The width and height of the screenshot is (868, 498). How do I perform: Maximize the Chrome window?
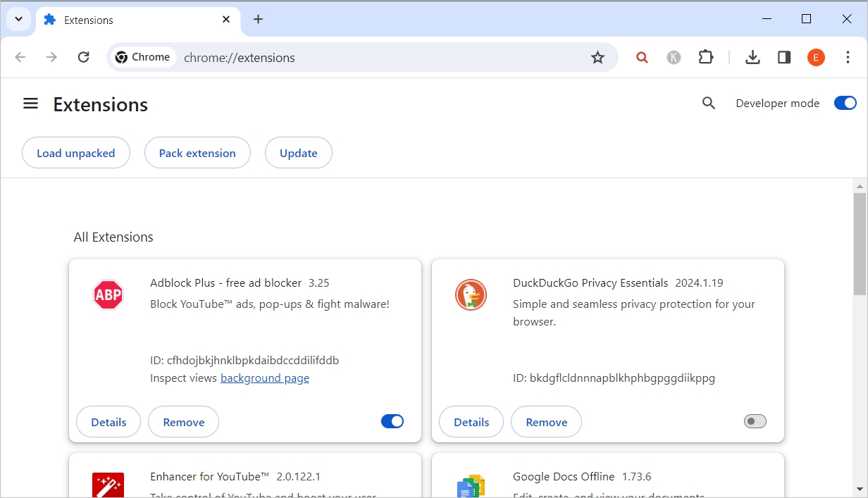807,19
